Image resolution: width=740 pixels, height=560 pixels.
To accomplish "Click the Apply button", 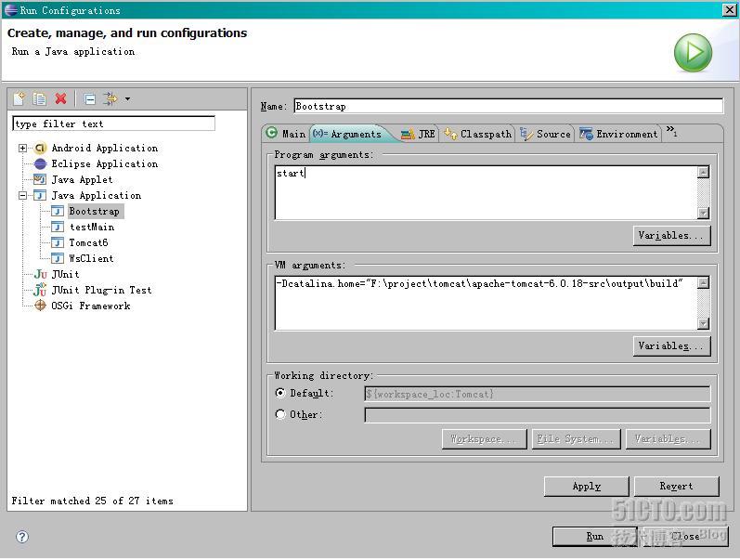I will click(x=586, y=487).
